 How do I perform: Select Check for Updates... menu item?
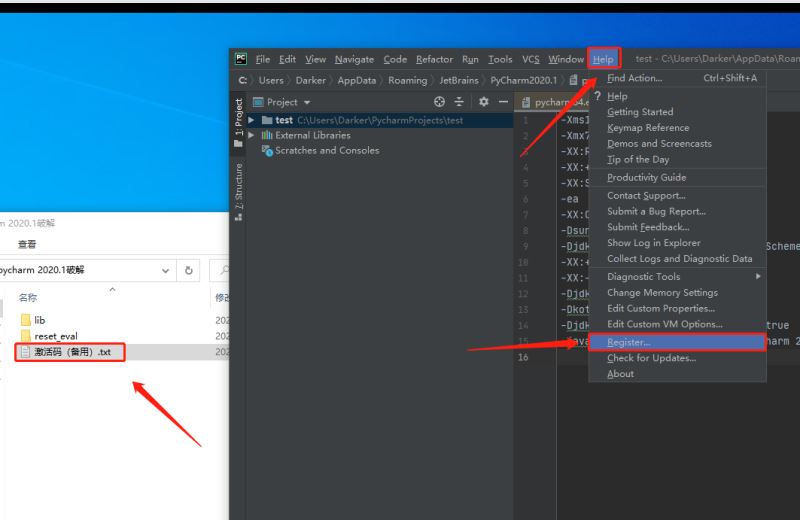pyautogui.click(x=651, y=358)
